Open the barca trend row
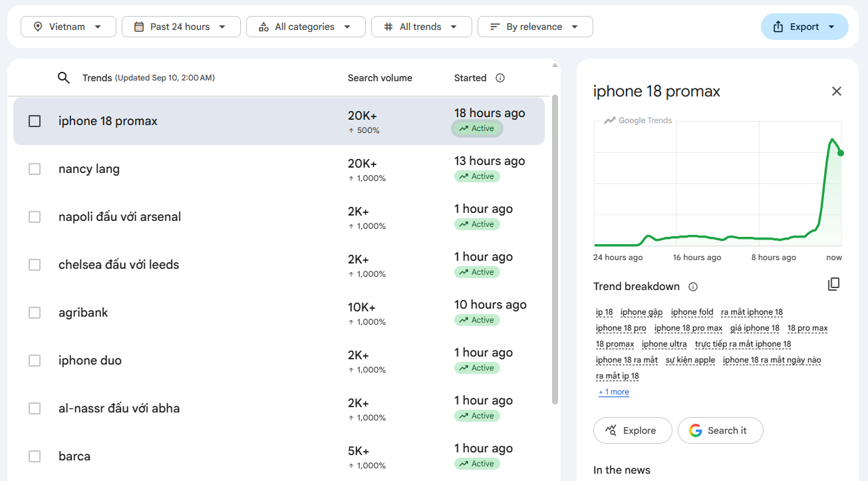Viewport: 868px width, 481px height. point(279,456)
